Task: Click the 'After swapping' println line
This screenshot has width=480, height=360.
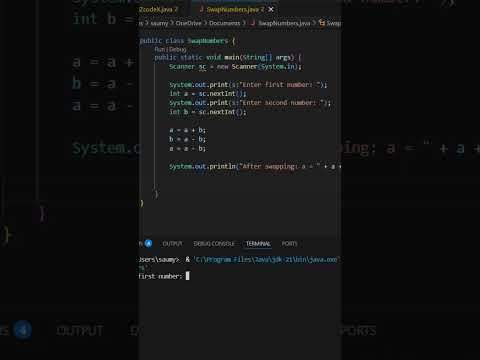Action: click(255, 166)
